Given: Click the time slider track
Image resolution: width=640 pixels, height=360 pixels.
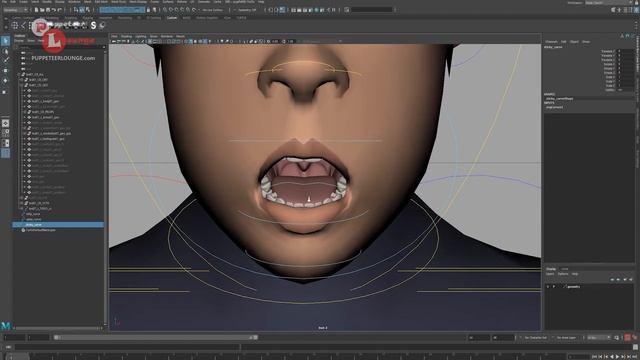Looking at the screenshot, I should click(x=286, y=356).
